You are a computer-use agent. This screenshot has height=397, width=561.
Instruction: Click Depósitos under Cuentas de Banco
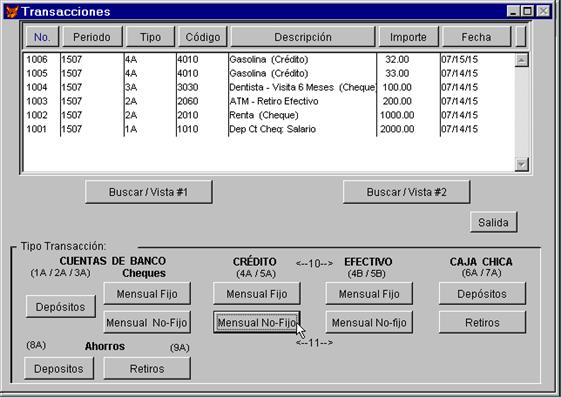pyautogui.click(x=60, y=307)
